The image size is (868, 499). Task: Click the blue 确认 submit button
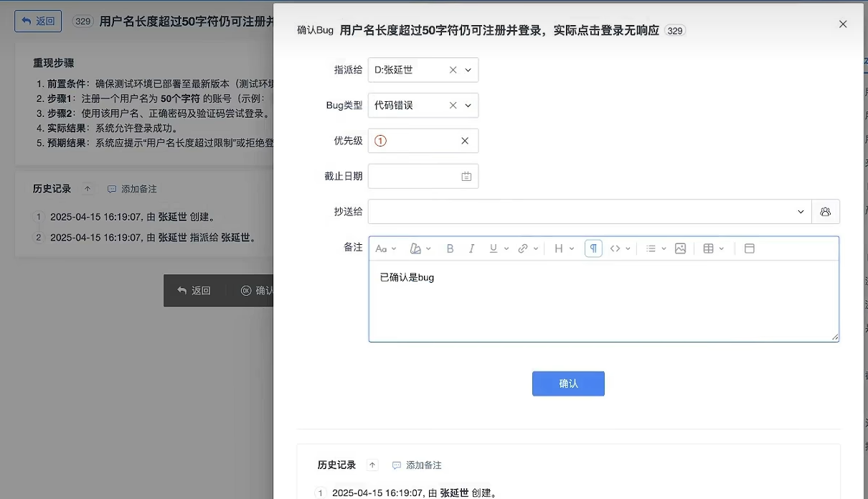[x=568, y=383]
